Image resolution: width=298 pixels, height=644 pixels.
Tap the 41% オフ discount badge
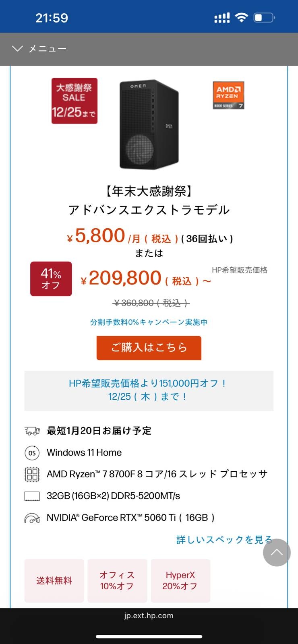click(x=51, y=279)
